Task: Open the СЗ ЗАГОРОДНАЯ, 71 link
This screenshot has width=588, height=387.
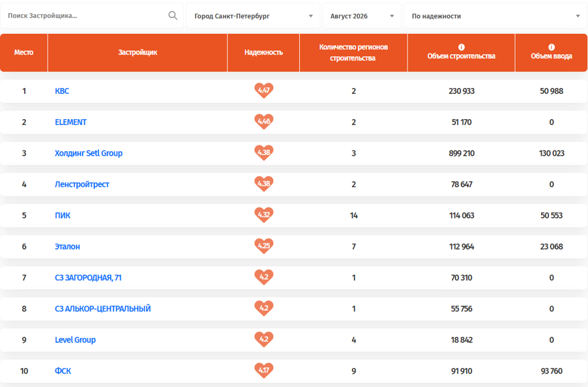Action: pos(88,278)
